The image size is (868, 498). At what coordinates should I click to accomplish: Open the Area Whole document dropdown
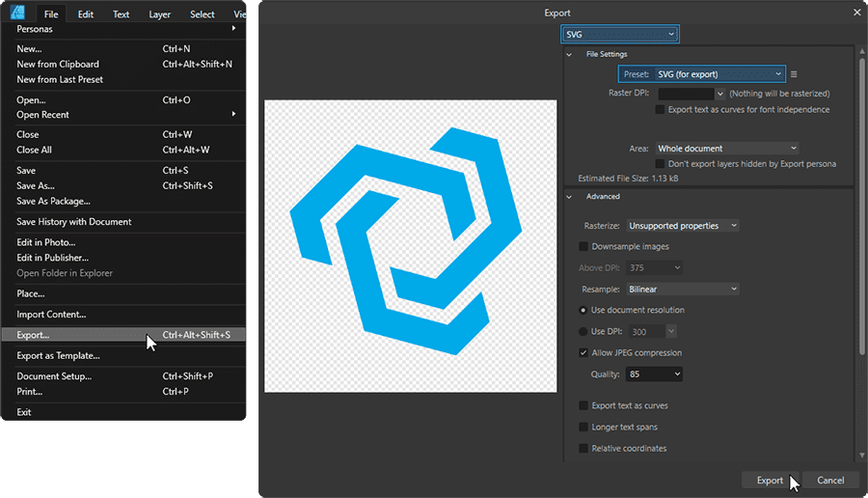pyautogui.click(x=727, y=149)
